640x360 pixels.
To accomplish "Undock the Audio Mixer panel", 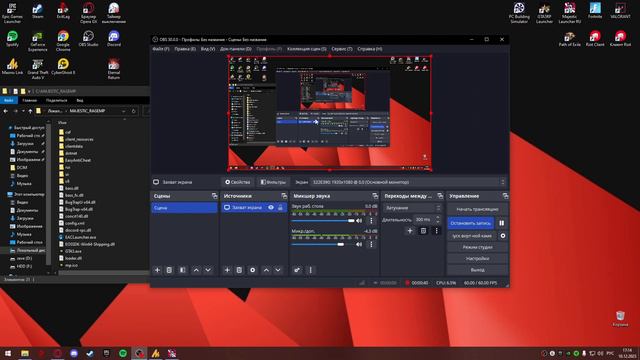I will coord(375,196).
